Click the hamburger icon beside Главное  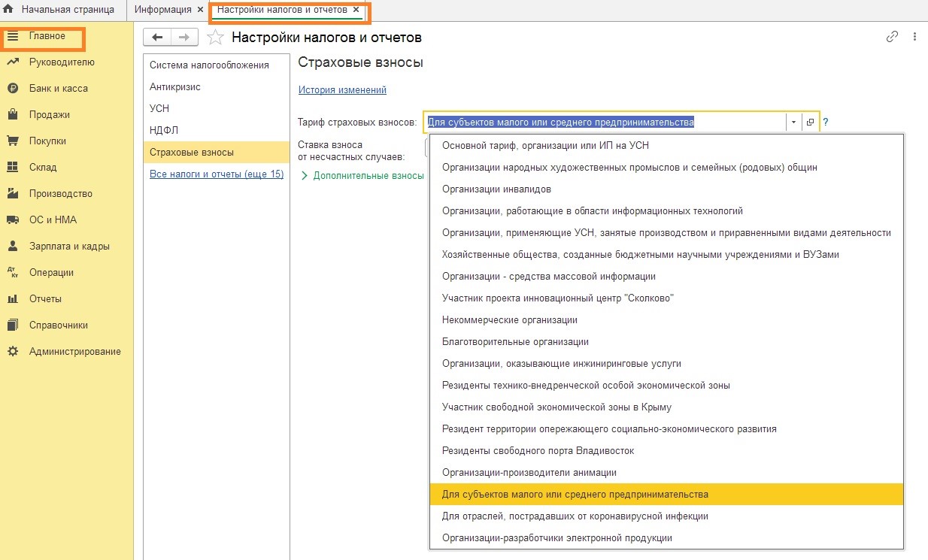point(13,36)
